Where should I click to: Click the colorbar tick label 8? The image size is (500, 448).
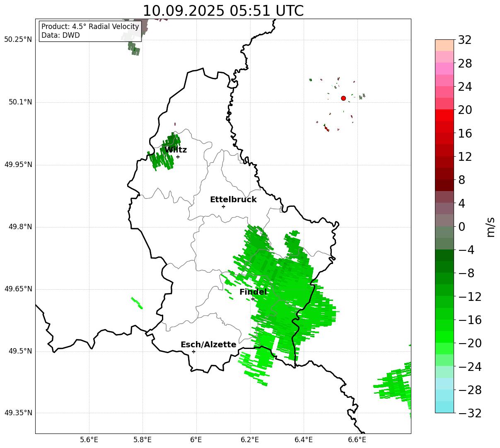click(x=461, y=180)
